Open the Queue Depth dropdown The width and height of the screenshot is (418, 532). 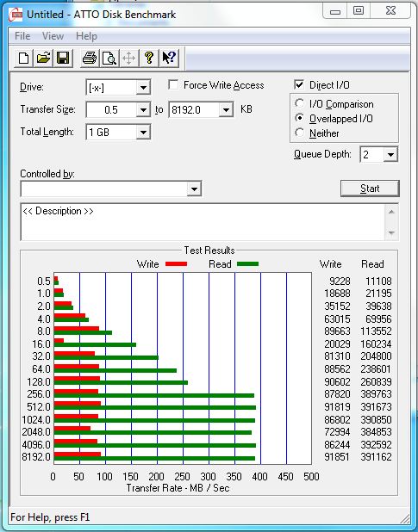[390, 155]
